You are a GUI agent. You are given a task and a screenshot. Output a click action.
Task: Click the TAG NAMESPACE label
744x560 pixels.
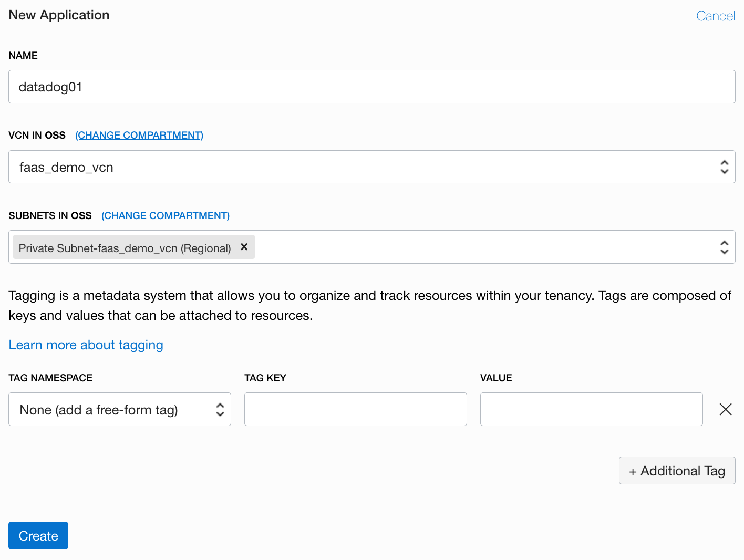(50, 378)
